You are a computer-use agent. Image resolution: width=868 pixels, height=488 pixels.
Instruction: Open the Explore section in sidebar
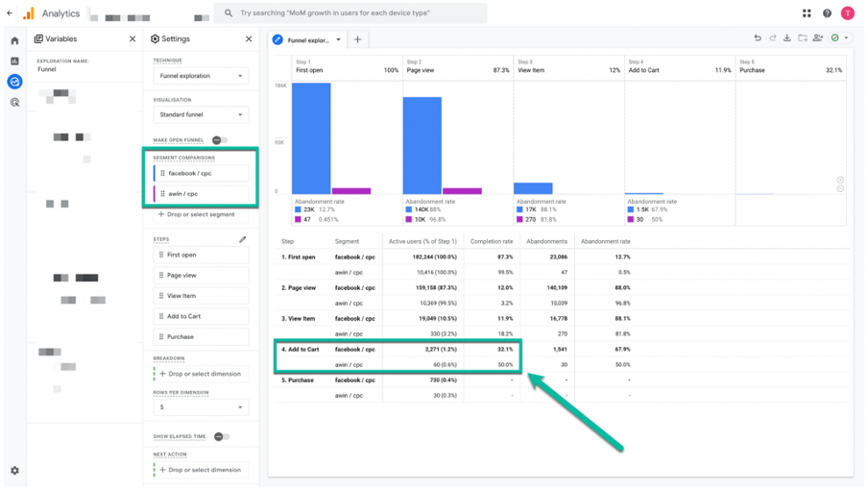click(x=15, y=82)
